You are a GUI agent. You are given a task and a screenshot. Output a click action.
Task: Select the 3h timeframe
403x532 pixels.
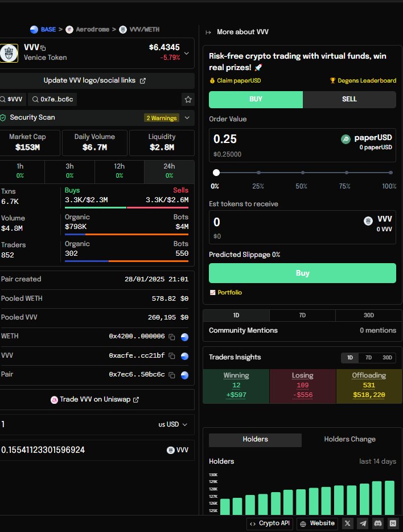[x=69, y=171]
